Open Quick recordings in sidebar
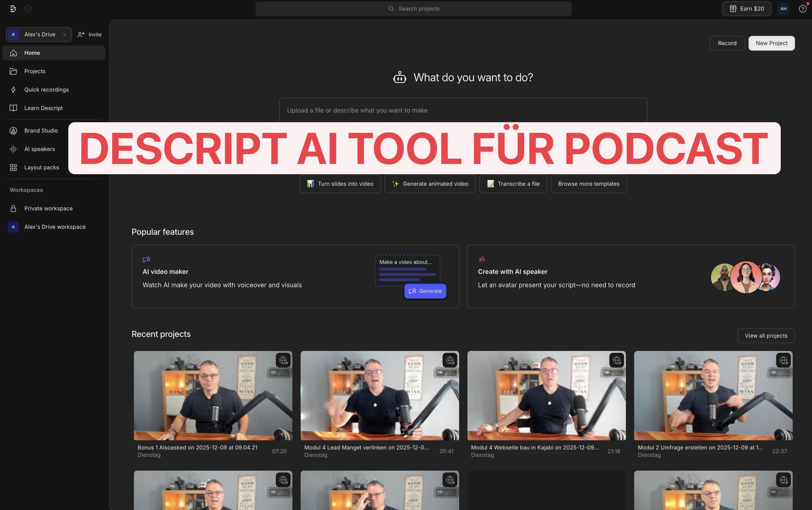The image size is (812, 510). 46,90
